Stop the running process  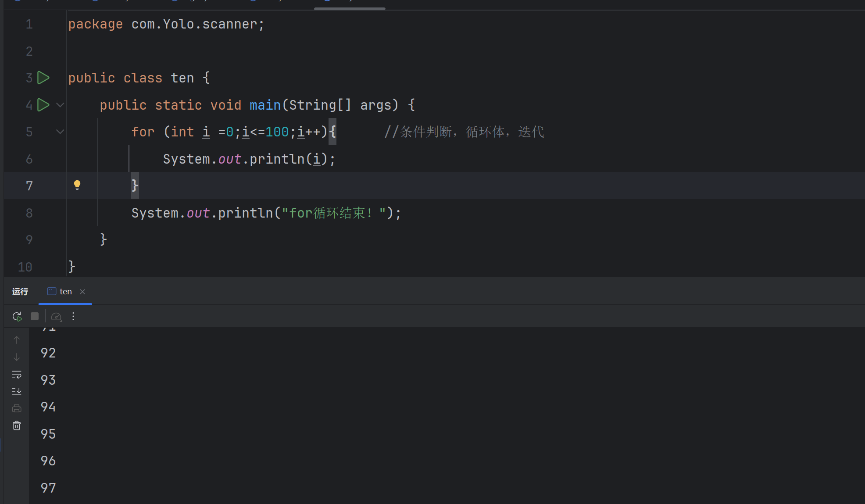(x=35, y=316)
